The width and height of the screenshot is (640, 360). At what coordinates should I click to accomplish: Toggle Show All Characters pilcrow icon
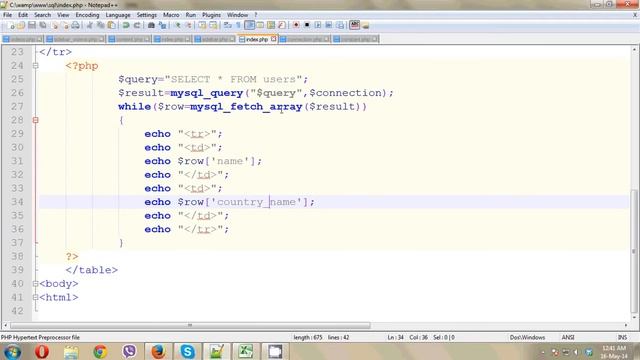coord(238,25)
